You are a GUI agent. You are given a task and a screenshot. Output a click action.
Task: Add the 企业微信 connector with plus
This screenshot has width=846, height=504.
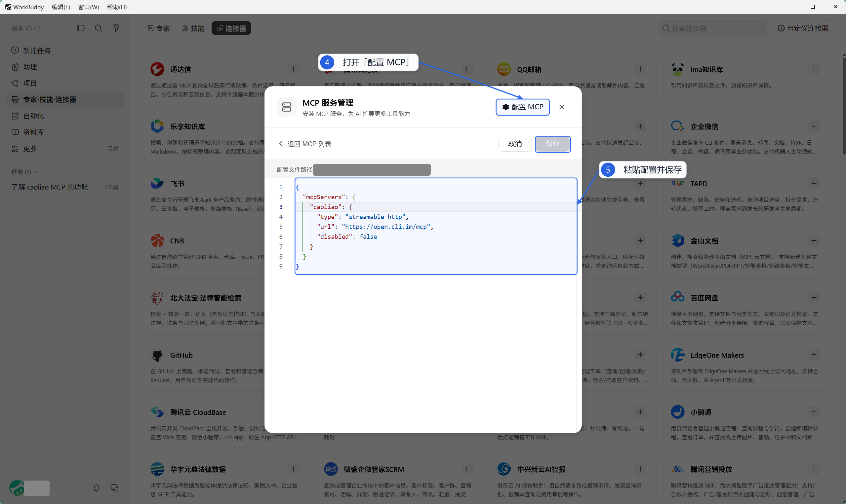click(x=814, y=126)
